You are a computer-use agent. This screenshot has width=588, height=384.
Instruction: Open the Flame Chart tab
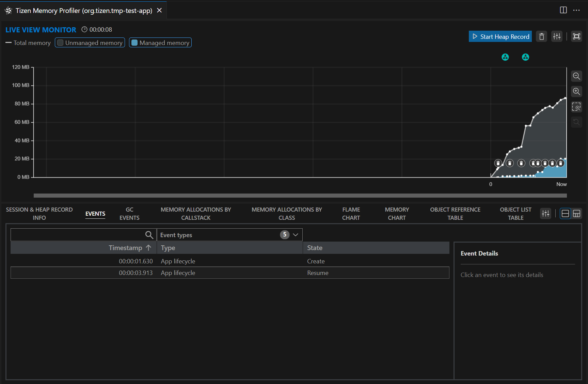click(x=351, y=214)
